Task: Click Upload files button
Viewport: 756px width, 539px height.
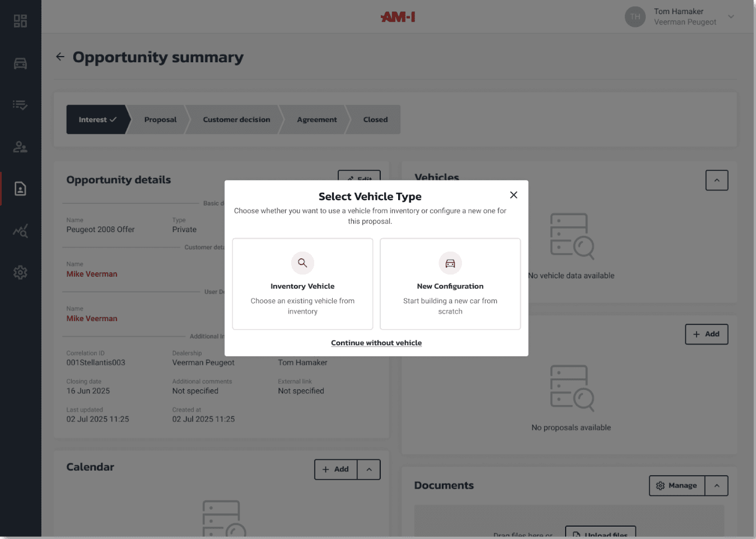Action: [x=600, y=532]
